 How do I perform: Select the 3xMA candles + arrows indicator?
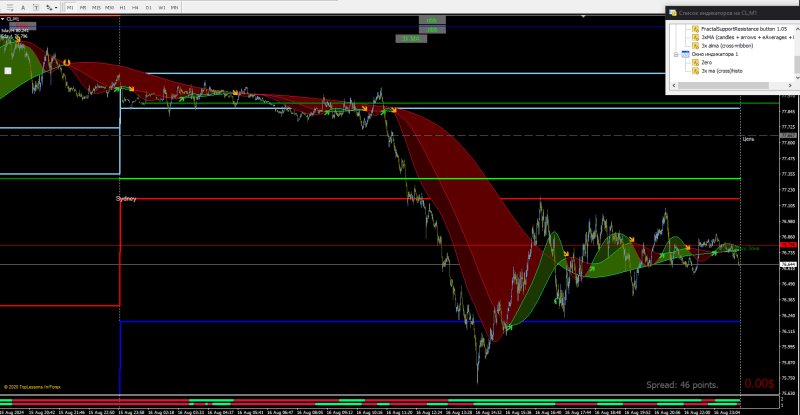[x=747, y=37]
